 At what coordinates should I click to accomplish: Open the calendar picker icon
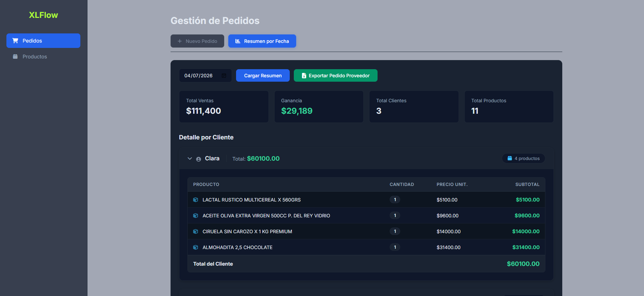click(x=224, y=76)
